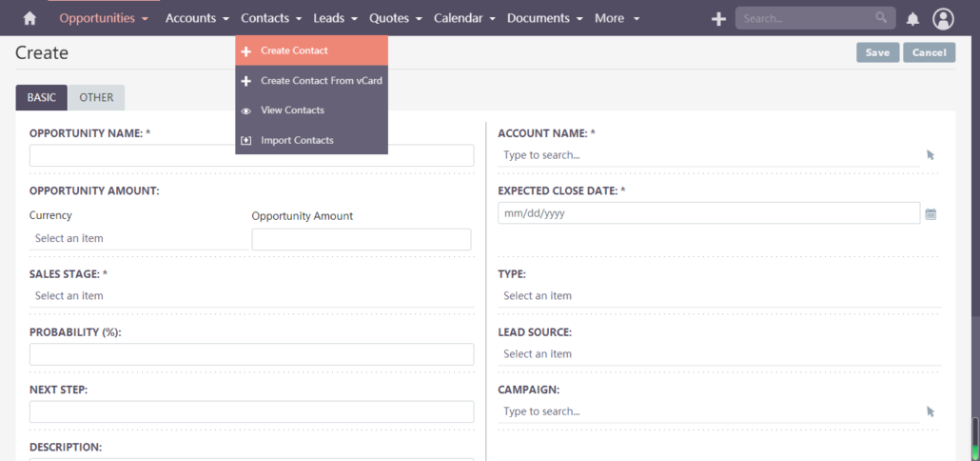
Task: Click the quick create plus icon
Action: 718,18
